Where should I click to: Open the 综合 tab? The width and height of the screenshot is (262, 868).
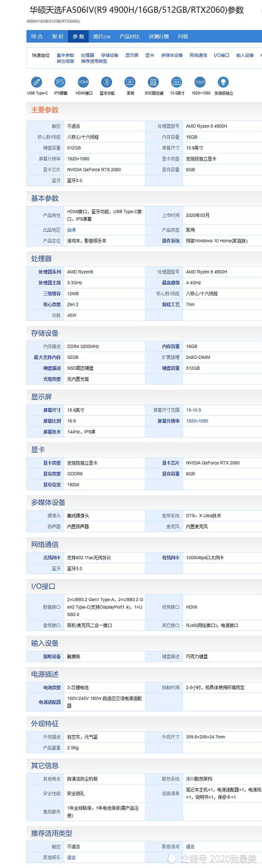[37, 36]
